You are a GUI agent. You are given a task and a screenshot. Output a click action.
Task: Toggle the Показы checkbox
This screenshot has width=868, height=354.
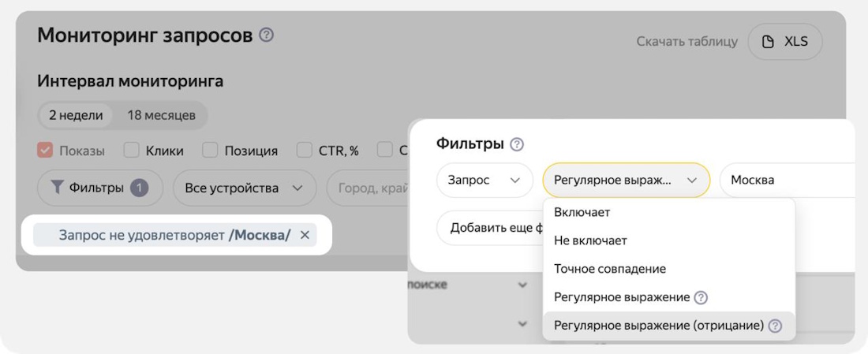[45, 151]
